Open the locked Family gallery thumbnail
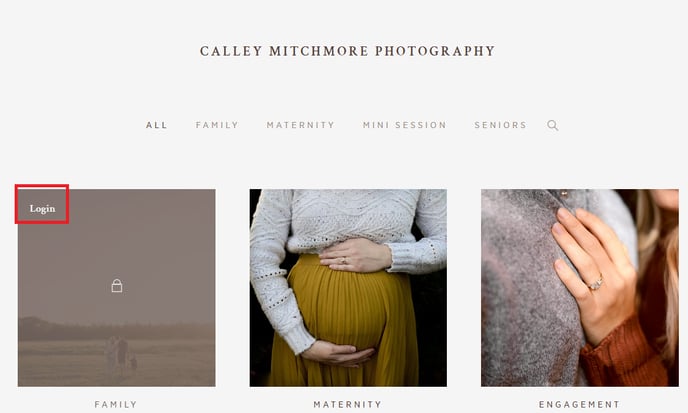The height and width of the screenshot is (413, 688). click(117, 288)
